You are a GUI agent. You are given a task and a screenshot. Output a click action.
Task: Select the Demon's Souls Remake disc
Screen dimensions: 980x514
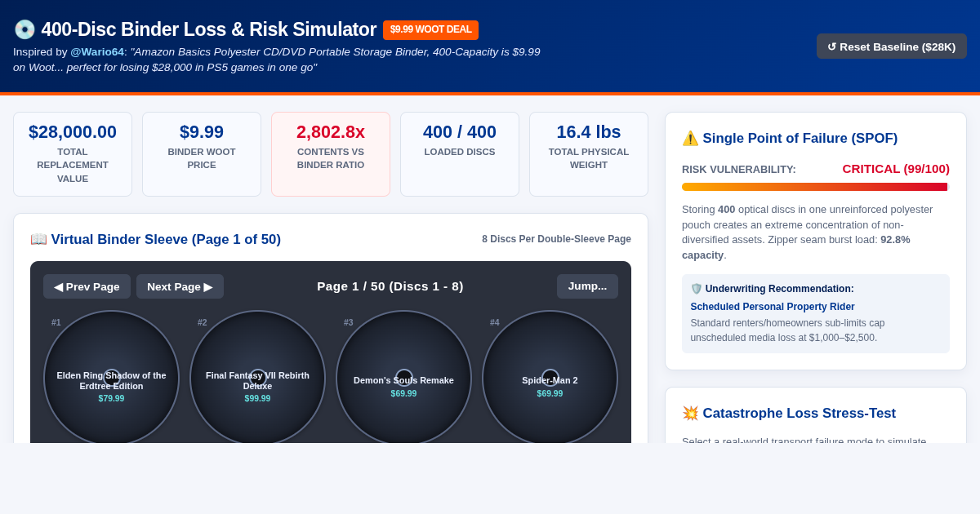403,378
